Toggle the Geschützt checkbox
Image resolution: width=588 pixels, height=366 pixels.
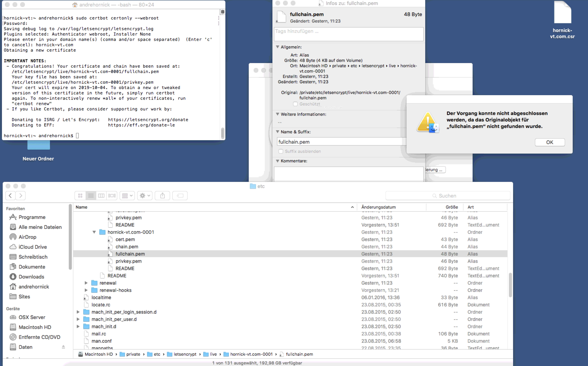click(x=295, y=104)
